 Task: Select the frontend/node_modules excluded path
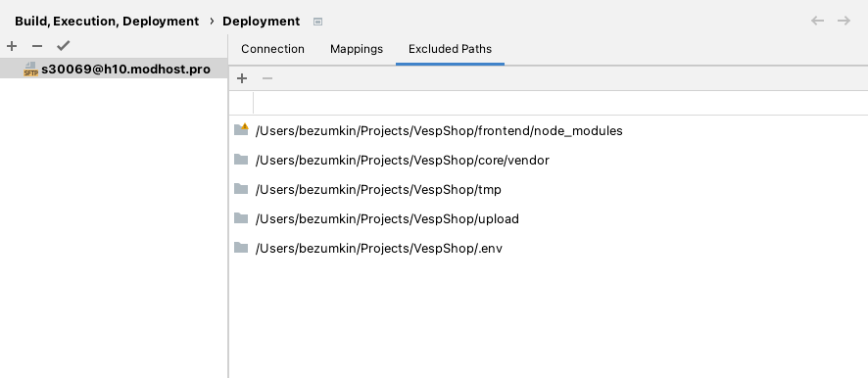[x=548, y=130]
